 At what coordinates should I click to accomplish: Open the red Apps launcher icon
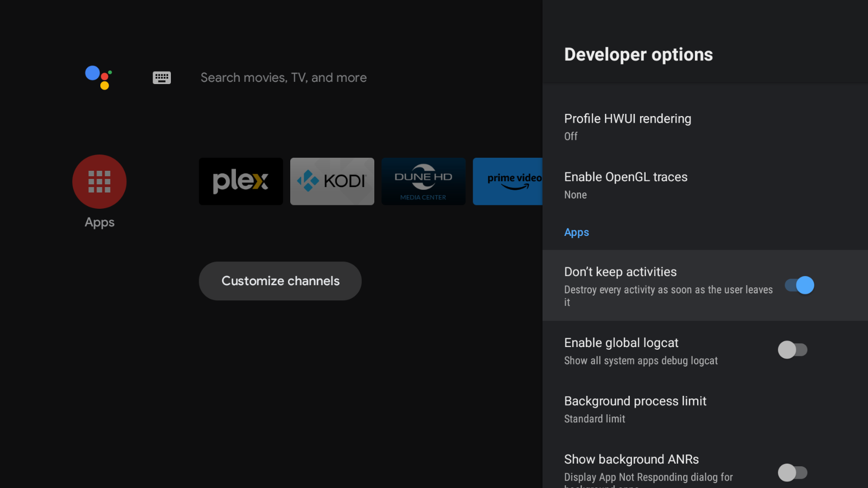tap(99, 182)
